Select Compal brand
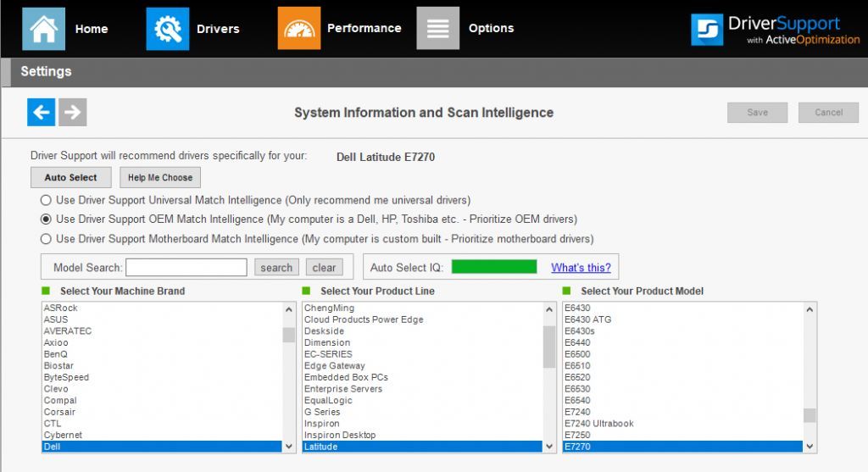The height and width of the screenshot is (472, 868). 162,401
